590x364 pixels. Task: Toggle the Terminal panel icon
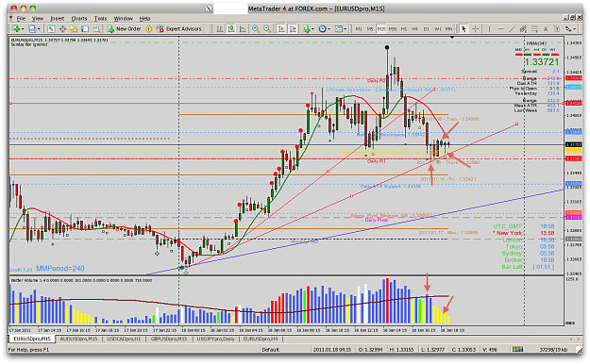pos(85,28)
